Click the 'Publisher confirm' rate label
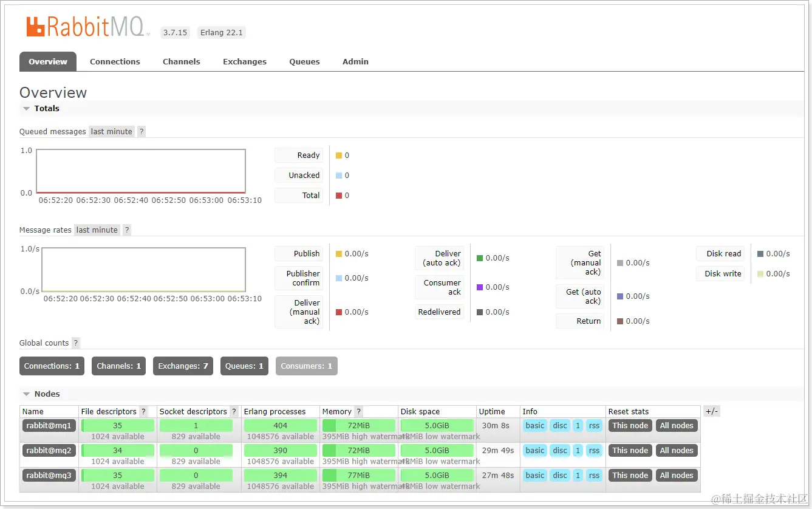The height and width of the screenshot is (509, 812). coord(299,278)
